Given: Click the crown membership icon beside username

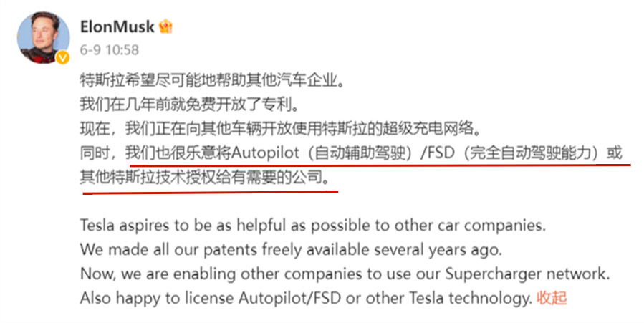Looking at the screenshot, I should click(x=165, y=26).
